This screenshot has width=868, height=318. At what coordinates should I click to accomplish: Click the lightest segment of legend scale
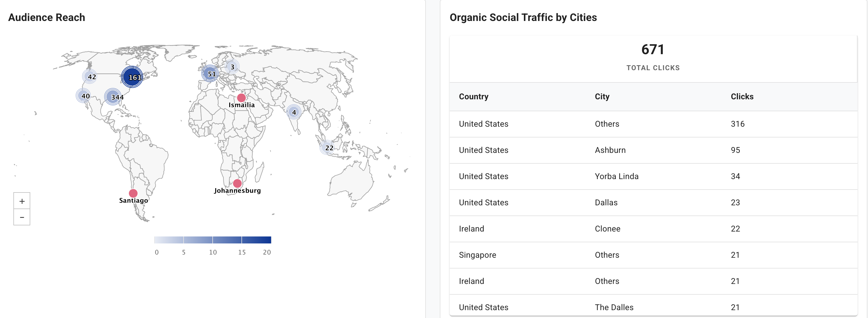tap(168, 240)
